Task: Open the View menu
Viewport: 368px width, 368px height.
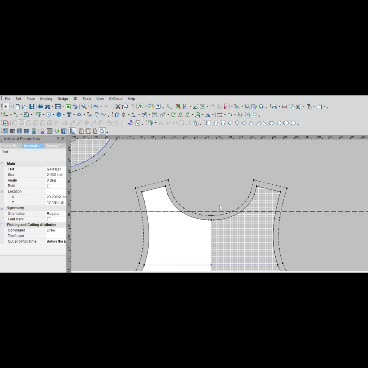Action: [x=100, y=99]
